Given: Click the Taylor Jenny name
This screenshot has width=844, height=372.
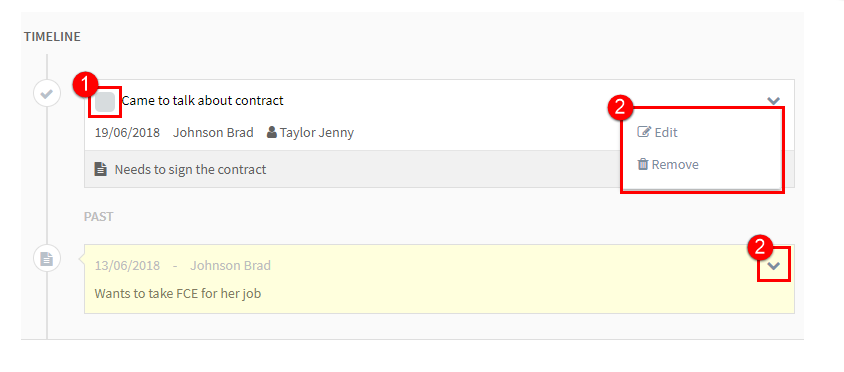Looking at the screenshot, I should (316, 132).
